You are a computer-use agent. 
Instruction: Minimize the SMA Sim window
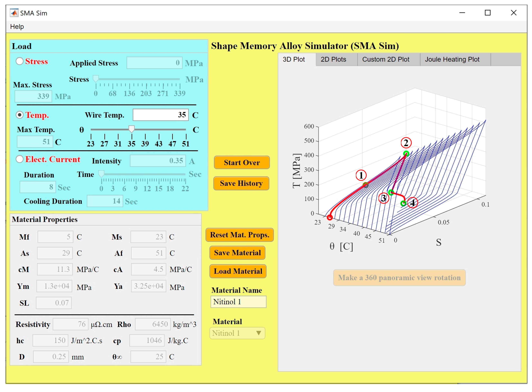coord(462,13)
